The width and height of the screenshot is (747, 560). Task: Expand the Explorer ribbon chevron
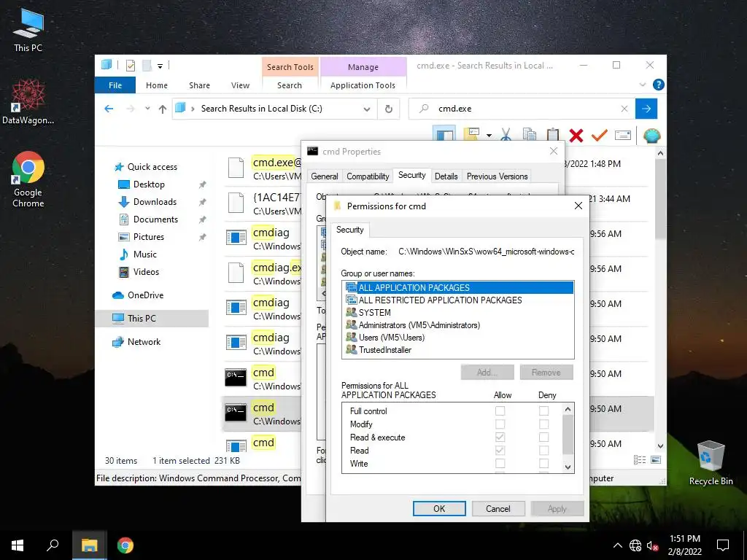[x=643, y=85]
